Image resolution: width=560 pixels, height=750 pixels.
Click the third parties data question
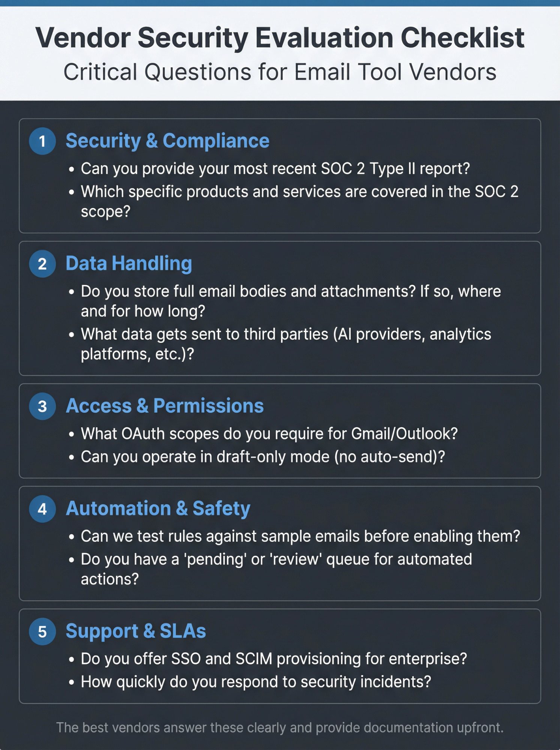pyautogui.click(x=286, y=344)
